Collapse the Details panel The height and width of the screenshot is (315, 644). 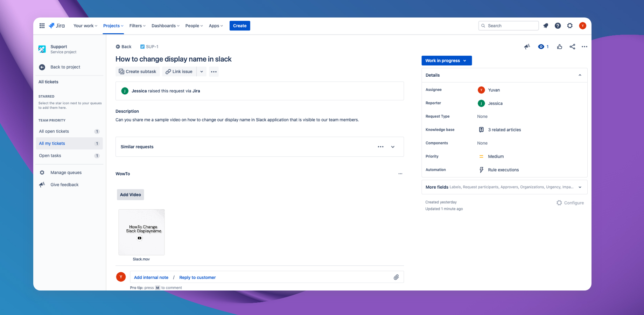580,75
